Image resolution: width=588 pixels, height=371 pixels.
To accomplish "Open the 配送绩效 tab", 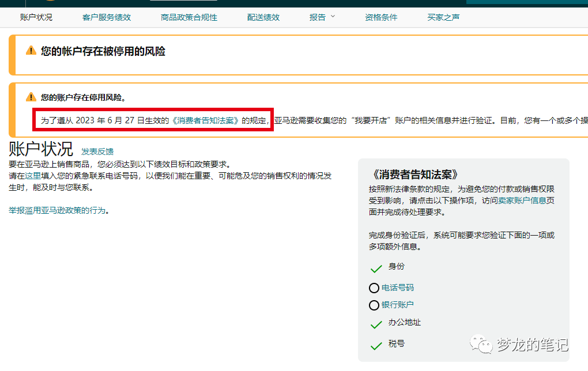I will [x=263, y=17].
